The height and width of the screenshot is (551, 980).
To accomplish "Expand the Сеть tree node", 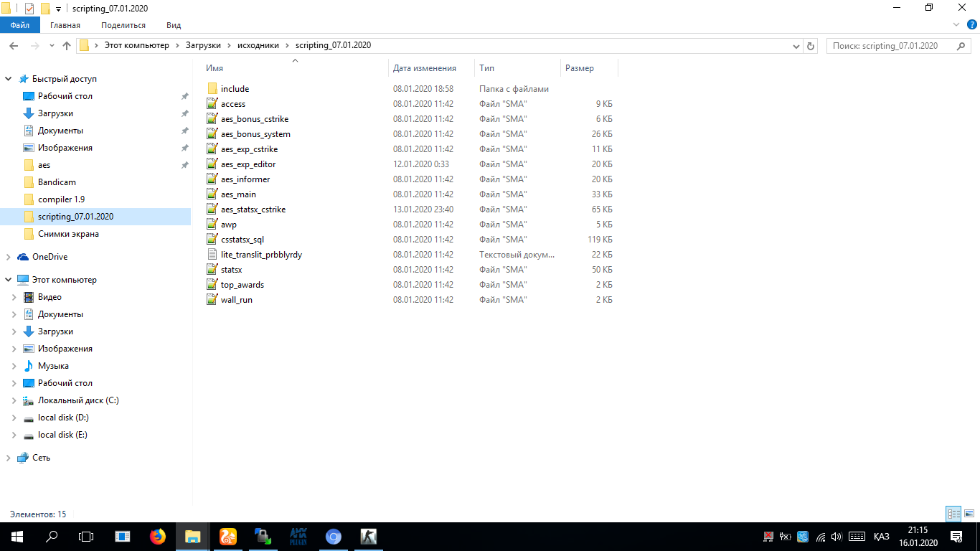I will pyautogui.click(x=9, y=458).
